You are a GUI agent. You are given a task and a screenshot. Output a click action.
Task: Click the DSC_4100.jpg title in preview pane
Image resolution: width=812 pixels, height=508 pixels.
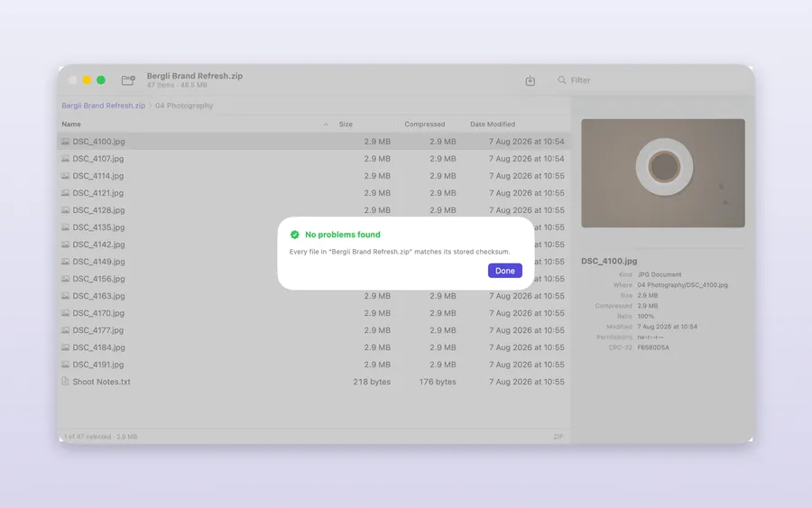609,261
